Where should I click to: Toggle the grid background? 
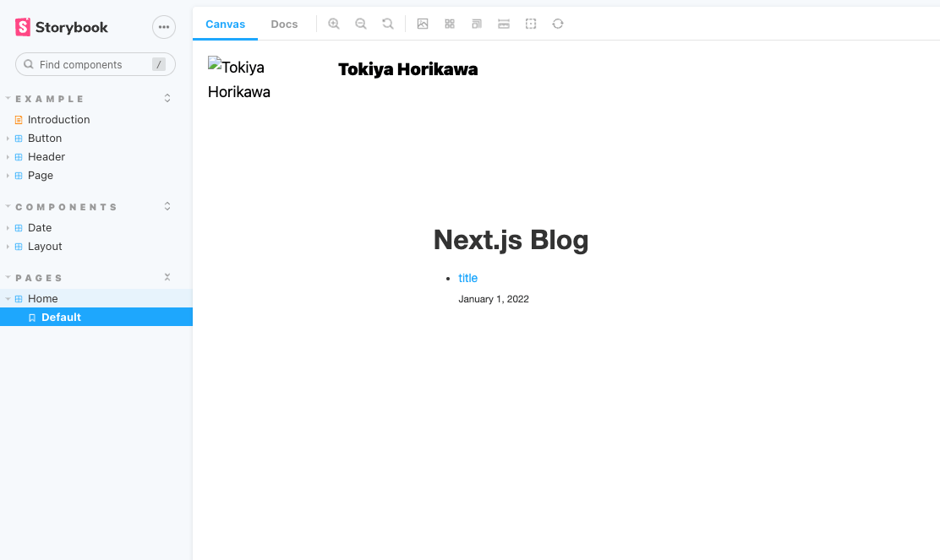[450, 24]
